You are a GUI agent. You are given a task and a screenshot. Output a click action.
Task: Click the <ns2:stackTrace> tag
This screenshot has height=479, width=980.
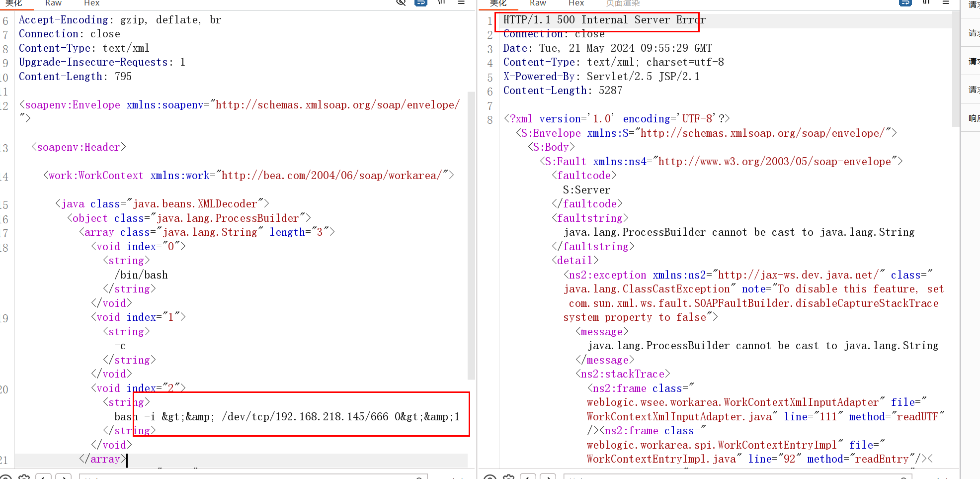click(623, 374)
